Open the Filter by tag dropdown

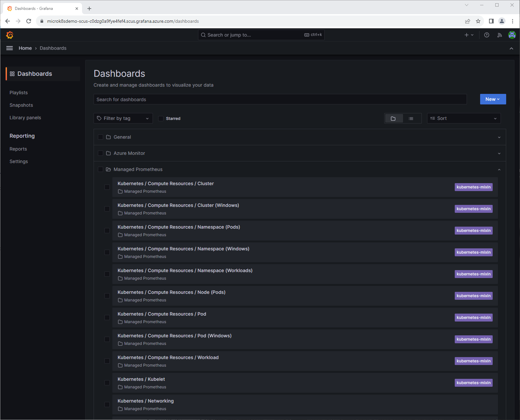(x=123, y=118)
